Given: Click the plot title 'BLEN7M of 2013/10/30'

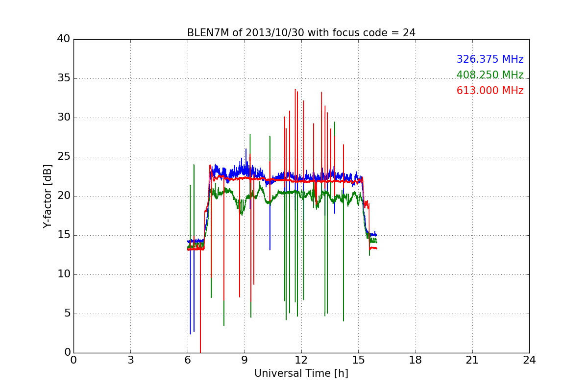Looking at the screenshot, I should pyautogui.click(x=301, y=33).
